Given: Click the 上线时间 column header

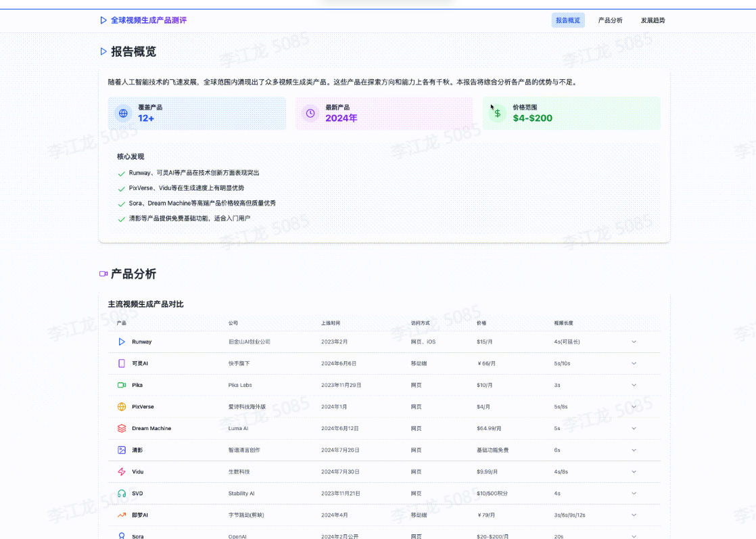Looking at the screenshot, I should coord(331,323).
